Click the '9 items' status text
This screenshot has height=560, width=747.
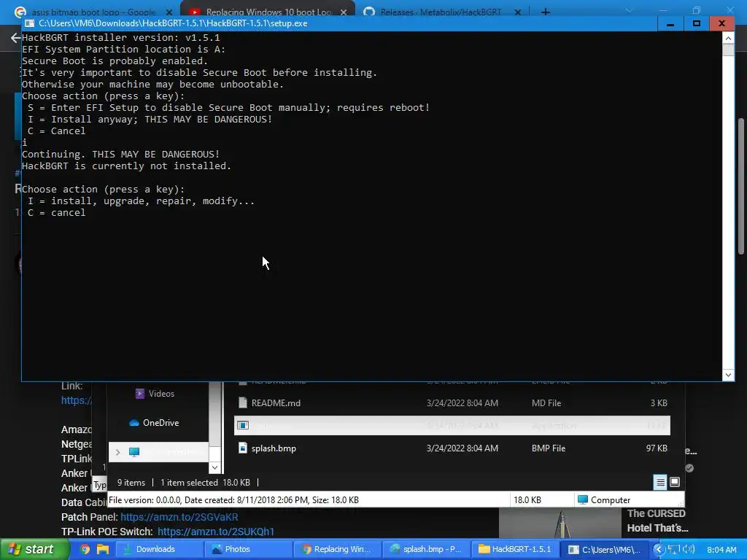coord(131,483)
